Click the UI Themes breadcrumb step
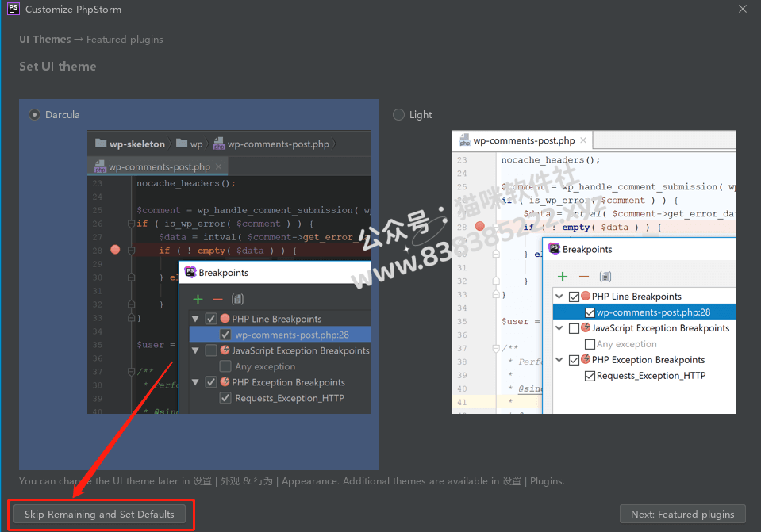 (45, 40)
